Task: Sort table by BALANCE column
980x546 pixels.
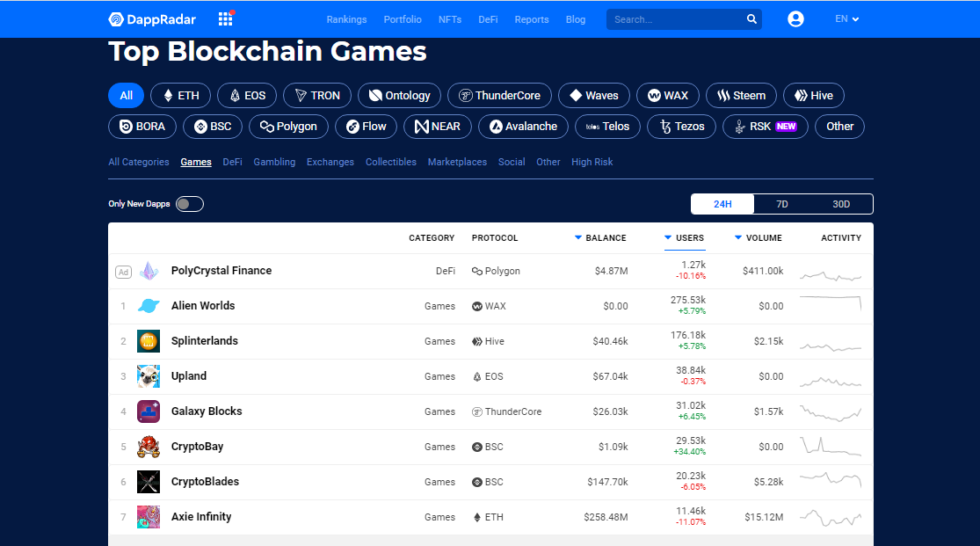Action: tap(600, 237)
